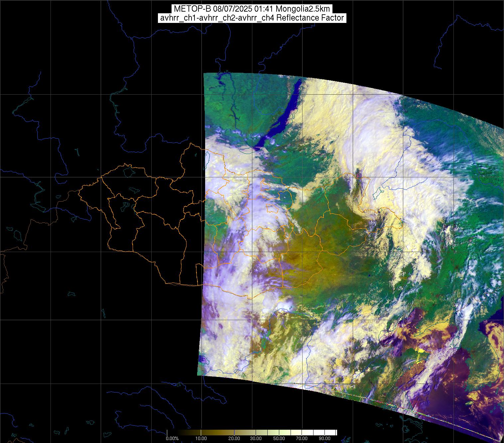
Task: Click the 90.00 tick label on the colorbar
Action: [x=324, y=439]
